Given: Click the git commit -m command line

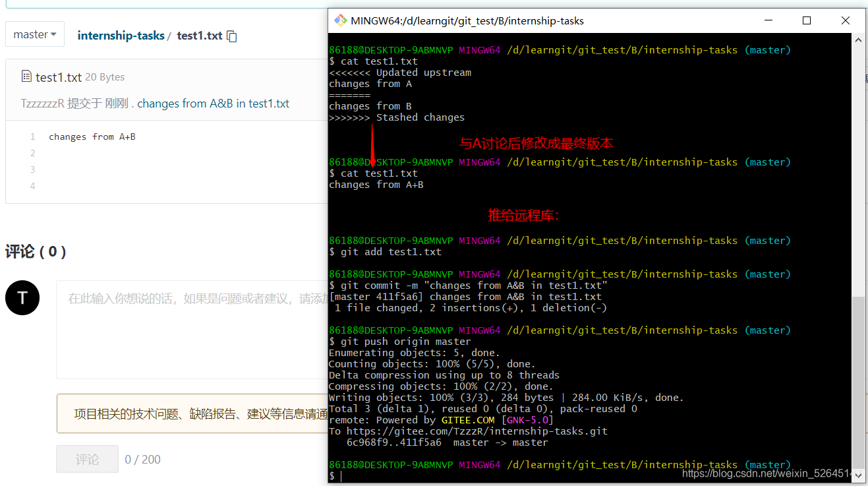Looking at the screenshot, I should pyautogui.click(x=469, y=286).
